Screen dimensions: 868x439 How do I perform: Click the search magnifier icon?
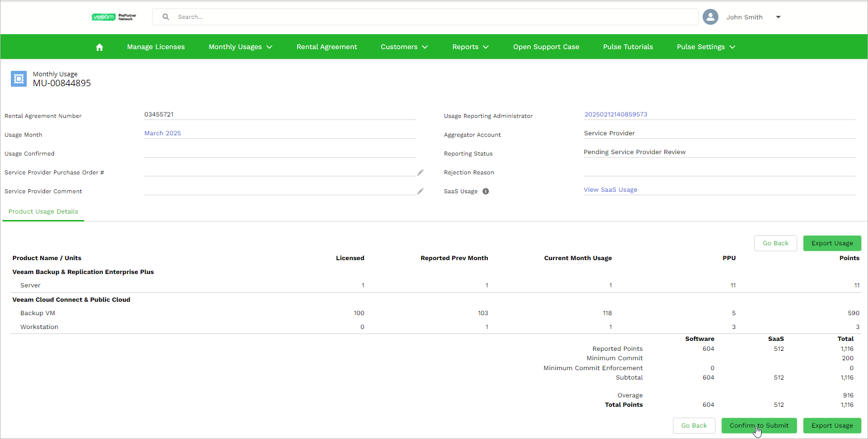point(166,17)
